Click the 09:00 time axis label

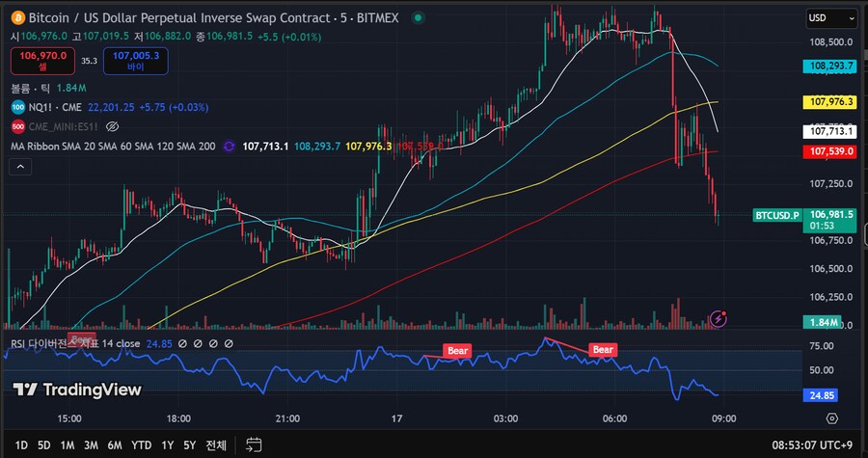723,418
